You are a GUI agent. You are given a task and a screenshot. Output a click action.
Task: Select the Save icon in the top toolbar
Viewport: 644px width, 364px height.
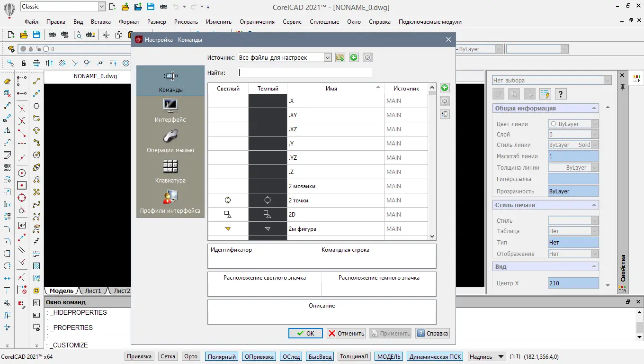[x=150, y=6]
